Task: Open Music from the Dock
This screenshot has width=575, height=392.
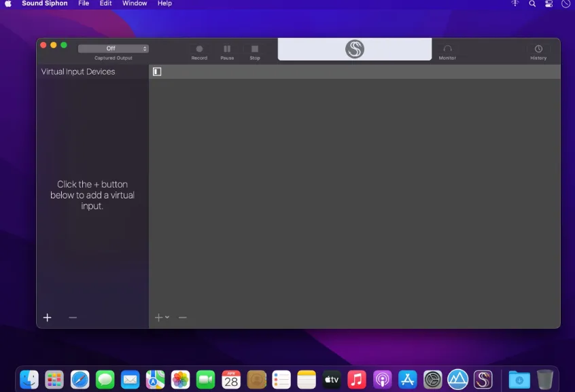Action: click(357, 380)
